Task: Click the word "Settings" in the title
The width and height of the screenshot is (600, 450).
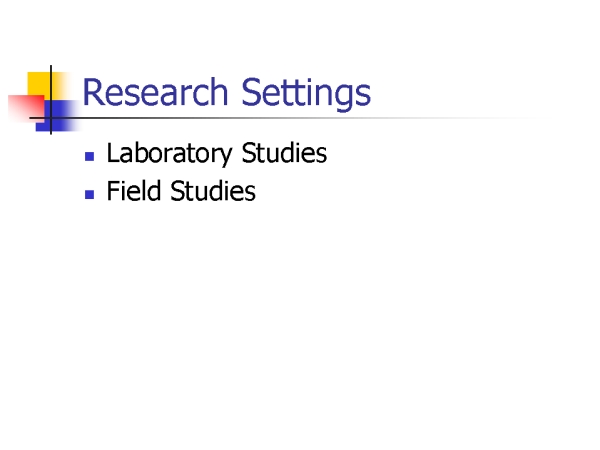Action: (306, 94)
